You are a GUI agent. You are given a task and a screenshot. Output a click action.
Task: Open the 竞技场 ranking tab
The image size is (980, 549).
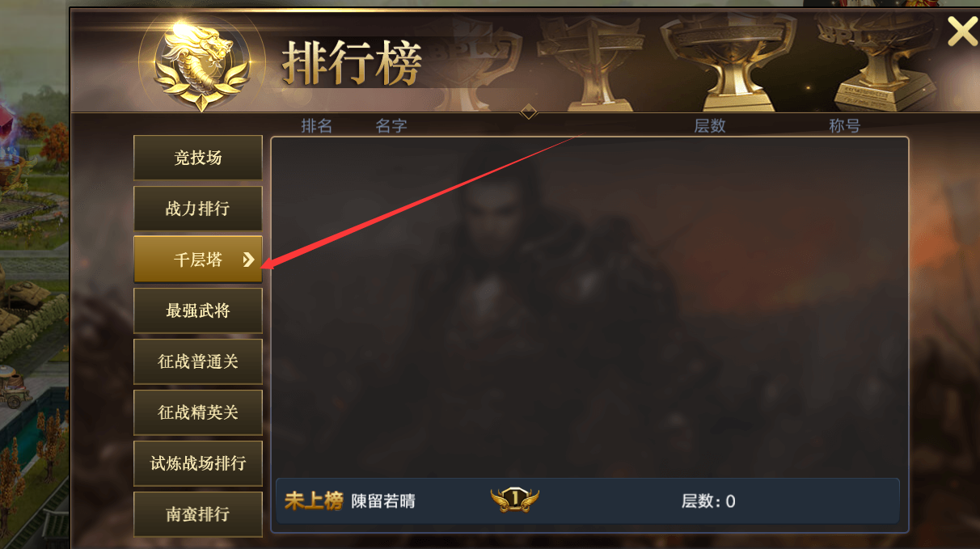click(x=198, y=158)
